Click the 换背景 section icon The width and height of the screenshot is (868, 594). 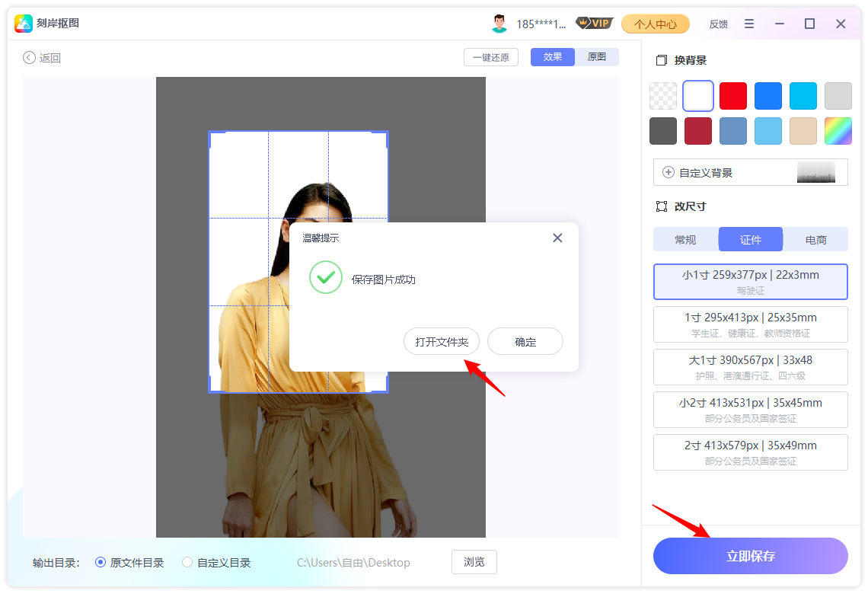[x=662, y=60]
